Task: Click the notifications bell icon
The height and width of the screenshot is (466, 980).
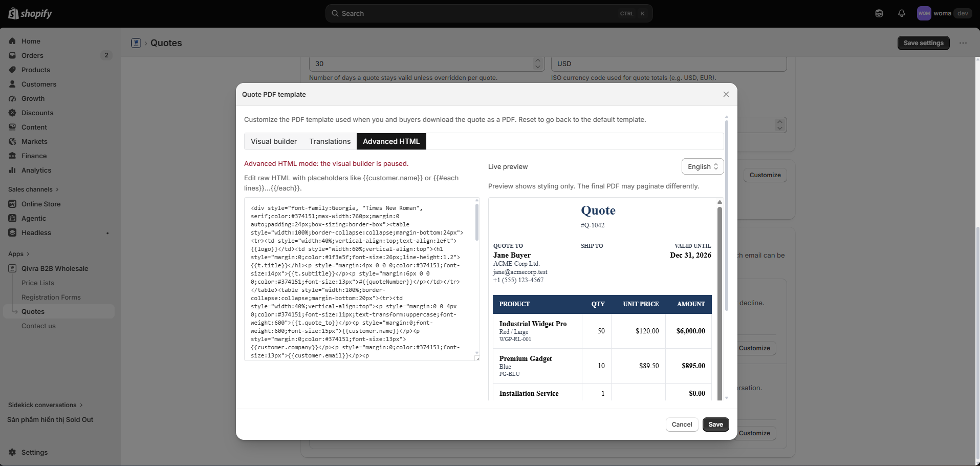Action: (902, 13)
